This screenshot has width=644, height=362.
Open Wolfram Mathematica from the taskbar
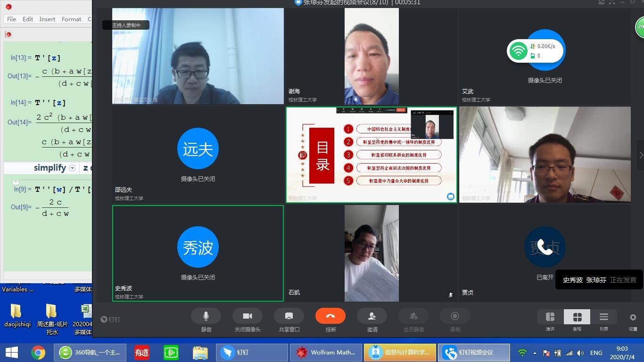click(326, 353)
